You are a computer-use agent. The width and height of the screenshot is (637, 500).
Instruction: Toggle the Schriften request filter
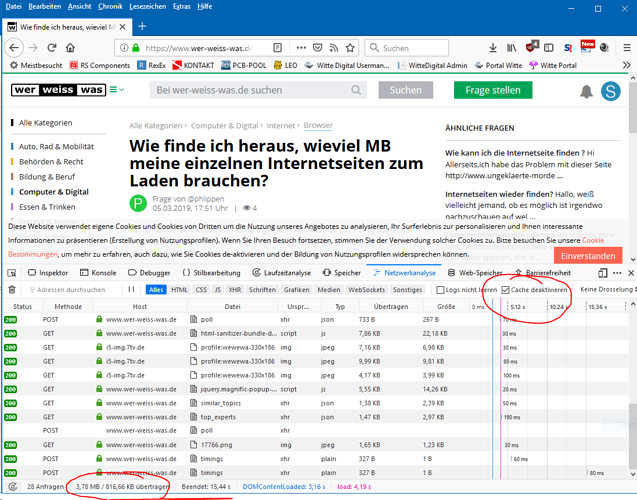[262, 290]
